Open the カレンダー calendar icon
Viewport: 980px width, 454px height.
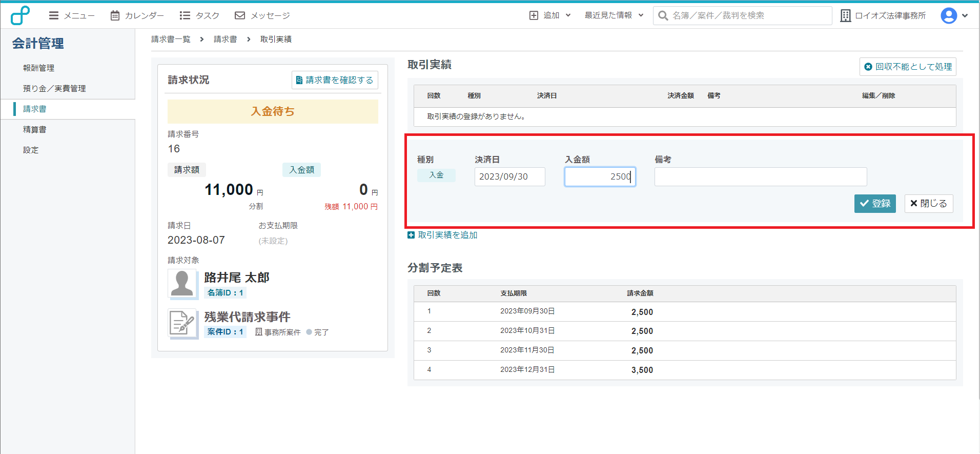coord(115,15)
